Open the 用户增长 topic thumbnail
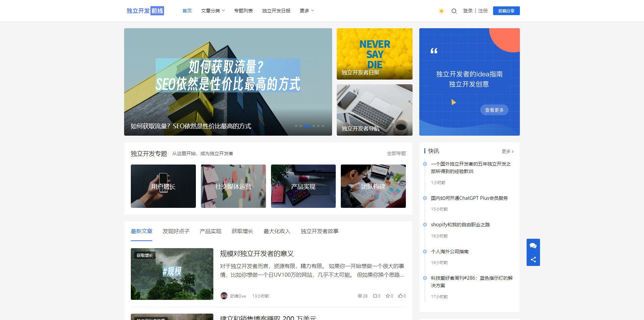The width and height of the screenshot is (644, 320). 163,186
